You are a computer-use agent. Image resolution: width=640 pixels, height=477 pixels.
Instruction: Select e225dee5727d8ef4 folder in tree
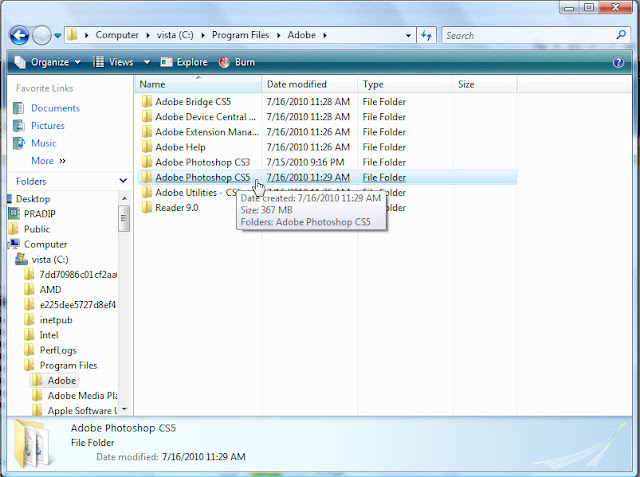(x=78, y=305)
